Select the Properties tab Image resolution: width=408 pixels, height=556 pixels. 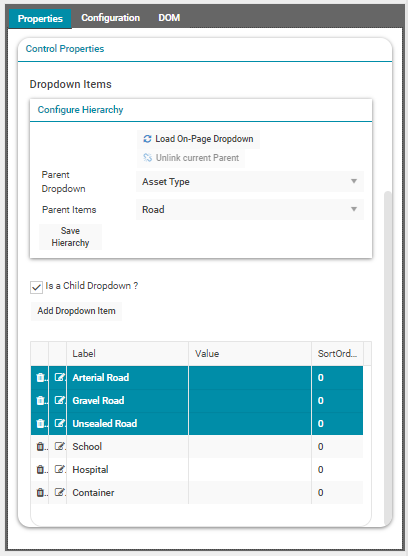40,18
